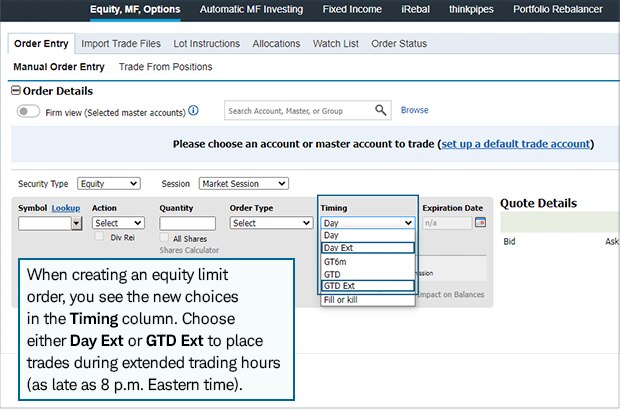Open the Security Type dropdown
This screenshot has height=410, width=620.
107,184
